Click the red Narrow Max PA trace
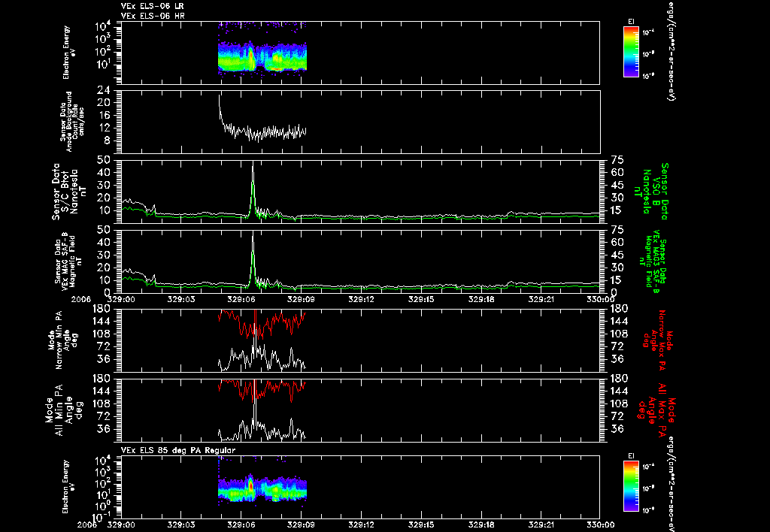Screen dimensions: 770x532 coord(262,324)
